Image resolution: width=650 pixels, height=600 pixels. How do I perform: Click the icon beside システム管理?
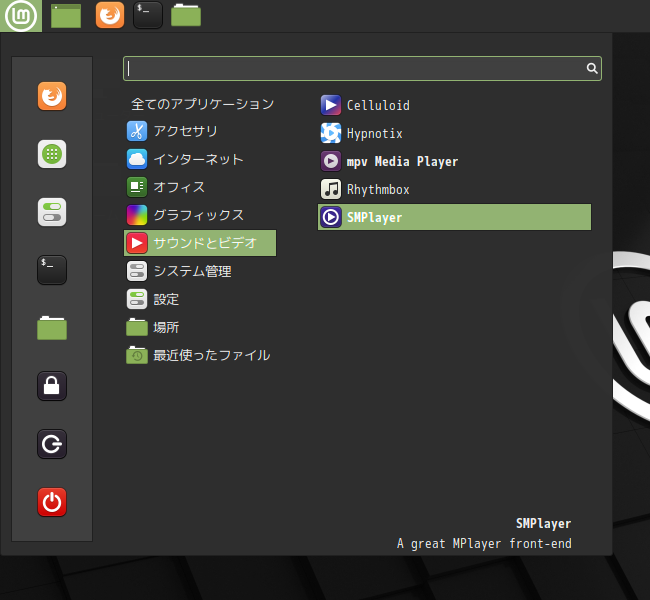[x=137, y=271]
